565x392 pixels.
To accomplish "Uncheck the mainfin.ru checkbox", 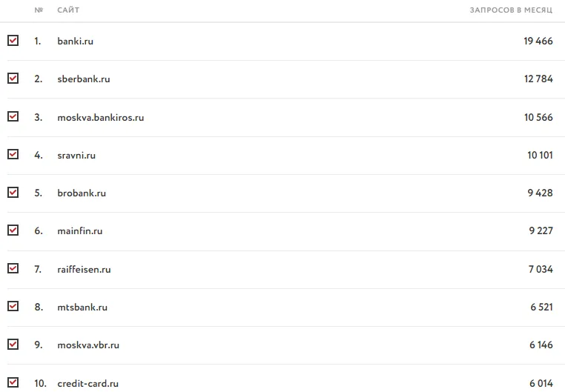I will click(13, 230).
